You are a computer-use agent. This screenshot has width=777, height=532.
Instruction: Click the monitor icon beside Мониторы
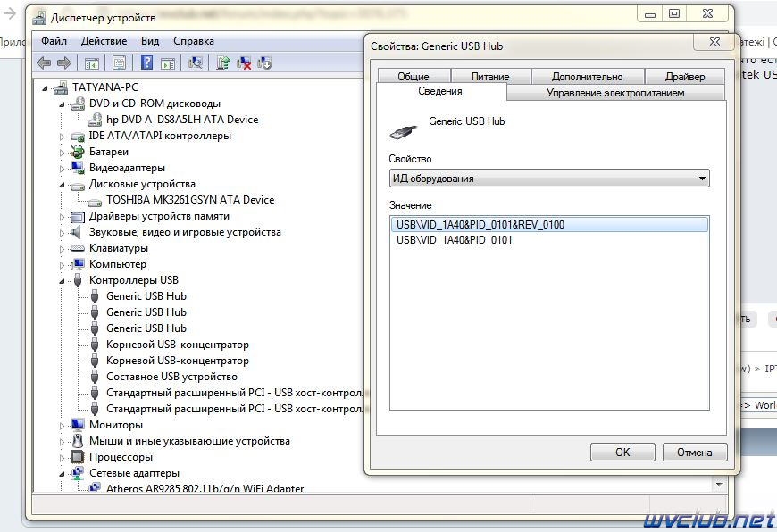tap(78, 425)
